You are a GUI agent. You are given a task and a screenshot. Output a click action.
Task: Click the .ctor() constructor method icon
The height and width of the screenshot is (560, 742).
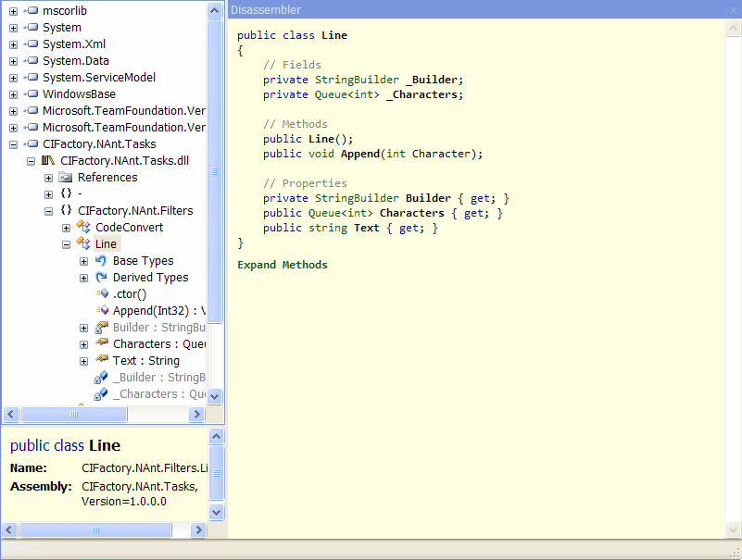[101, 294]
